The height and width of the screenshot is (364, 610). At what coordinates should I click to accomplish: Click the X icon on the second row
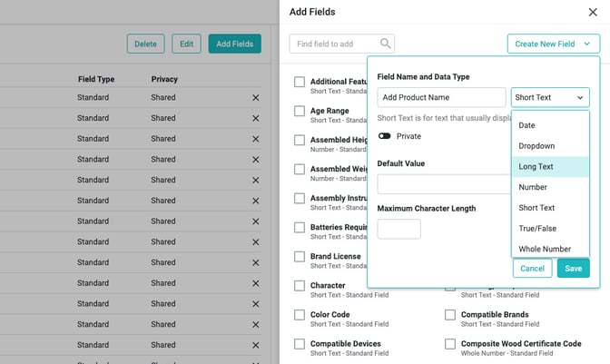pyautogui.click(x=255, y=118)
